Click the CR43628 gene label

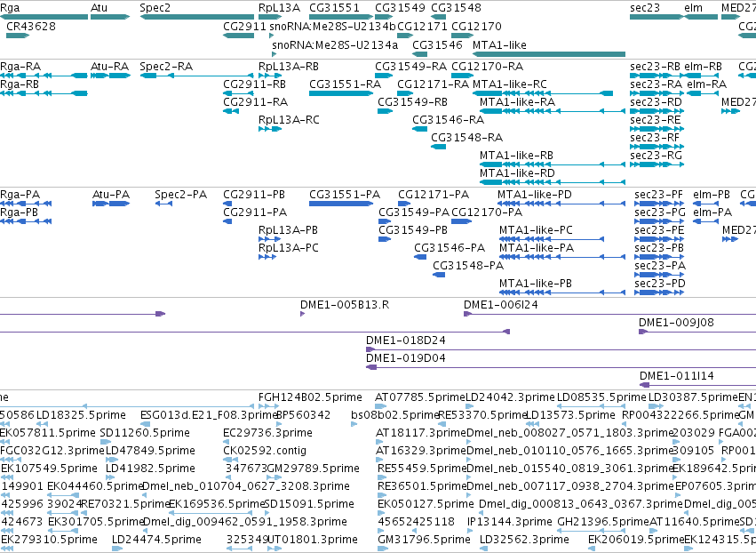click(31, 27)
